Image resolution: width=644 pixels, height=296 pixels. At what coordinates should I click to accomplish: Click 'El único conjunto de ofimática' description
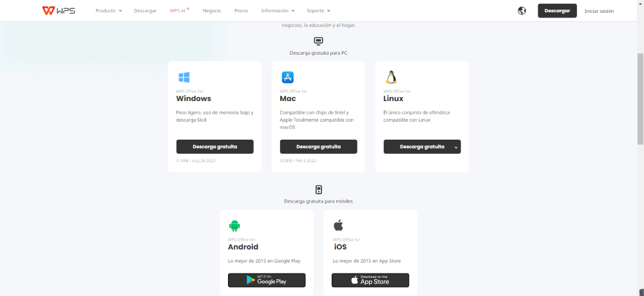(417, 116)
